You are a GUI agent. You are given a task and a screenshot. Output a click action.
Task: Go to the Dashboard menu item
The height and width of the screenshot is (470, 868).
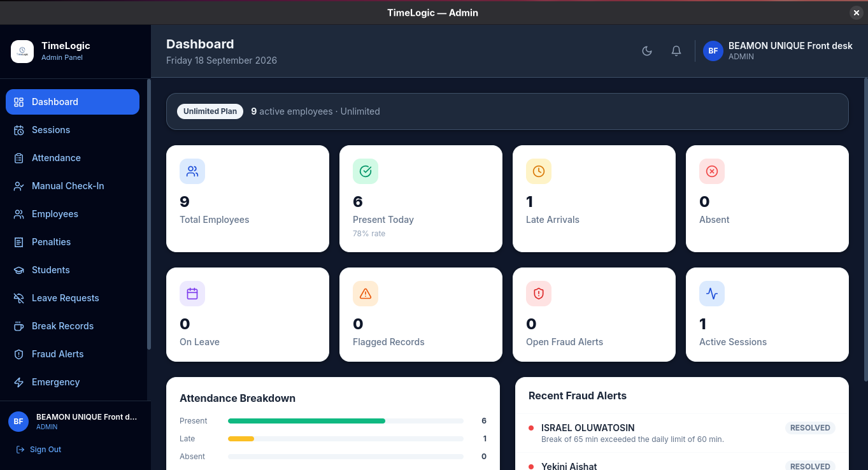click(73, 102)
